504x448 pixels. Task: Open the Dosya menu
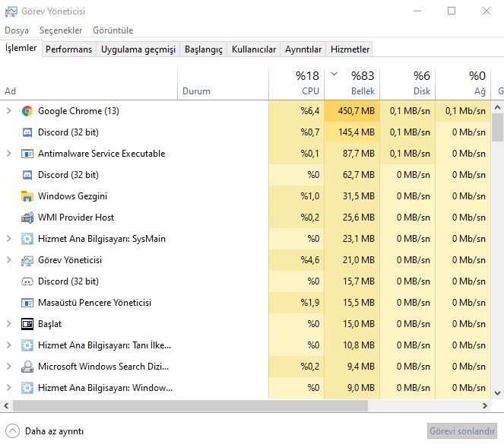pos(17,30)
